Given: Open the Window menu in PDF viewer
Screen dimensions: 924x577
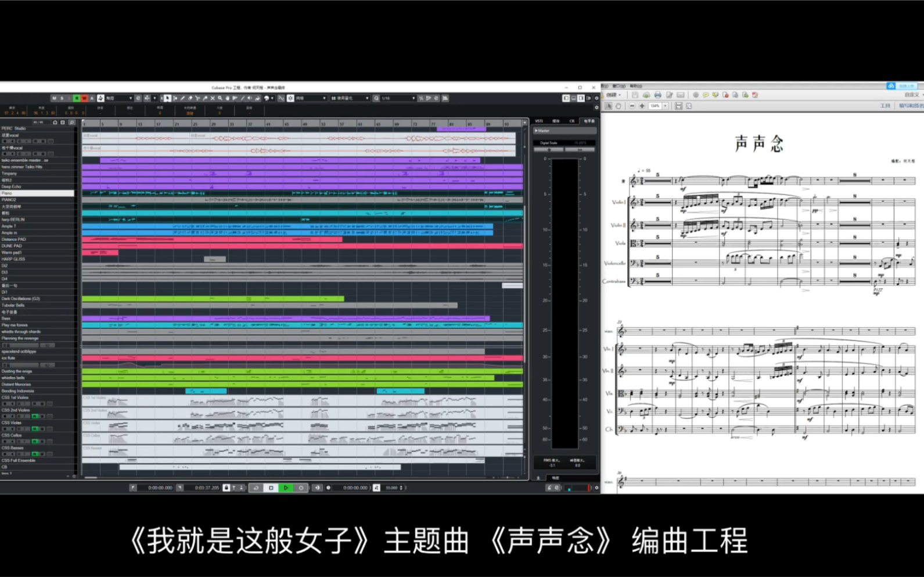Looking at the screenshot, I should click(x=619, y=86).
